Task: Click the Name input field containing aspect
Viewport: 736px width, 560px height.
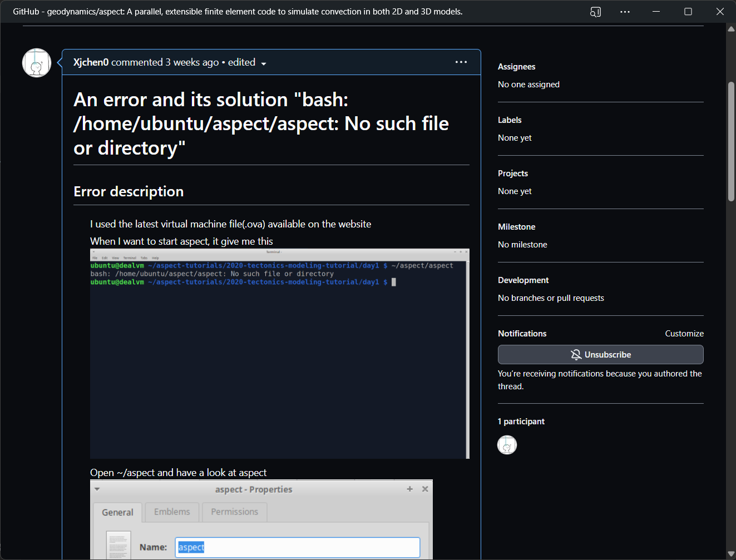Action: coord(298,547)
